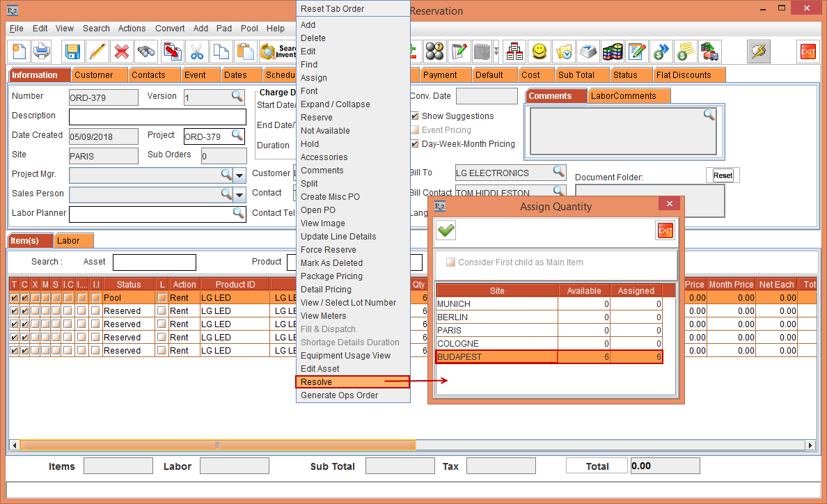Open the toolbar overflow dropdown arrow
The width and height of the screenshot is (827, 504).
[496, 52]
